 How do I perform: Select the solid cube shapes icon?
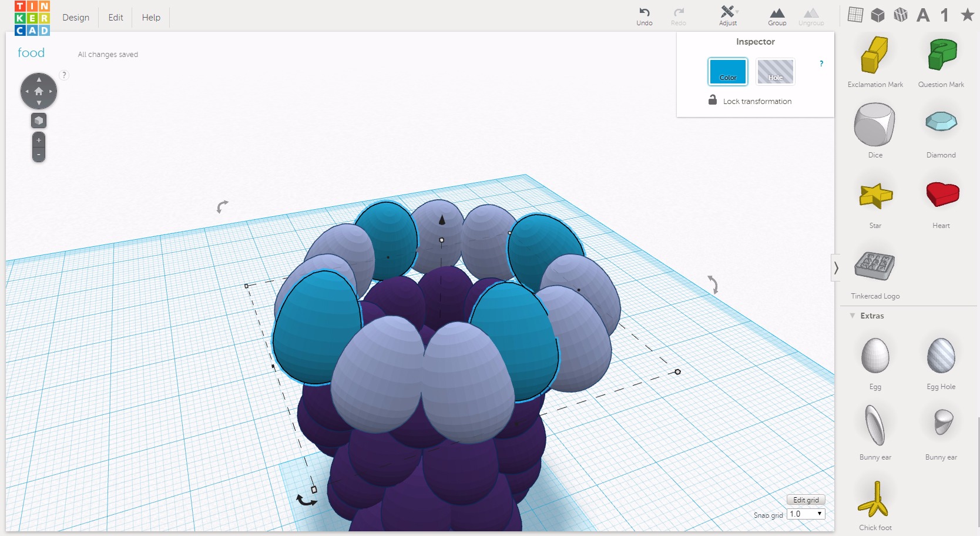pyautogui.click(x=878, y=15)
